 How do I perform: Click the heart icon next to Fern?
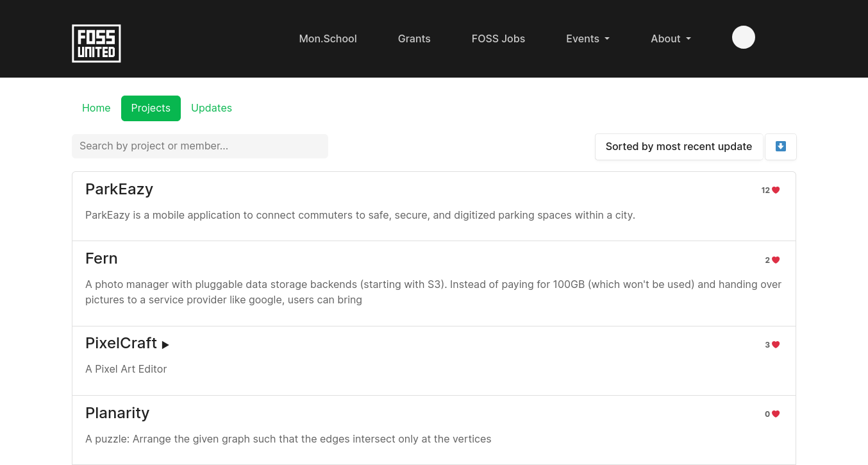pyautogui.click(x=777, y=260)
